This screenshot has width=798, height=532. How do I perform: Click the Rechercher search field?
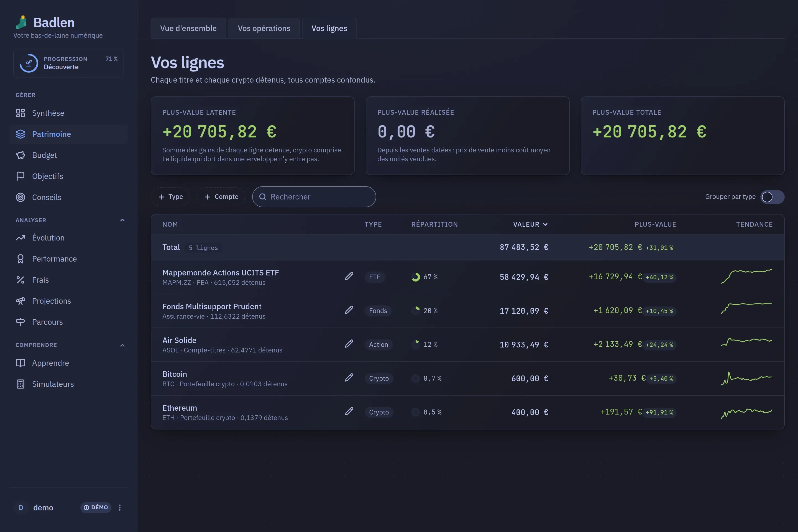[314, 197]
